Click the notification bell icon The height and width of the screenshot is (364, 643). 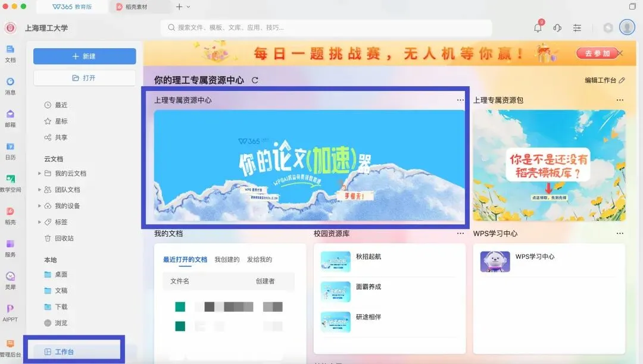[538, 27]
